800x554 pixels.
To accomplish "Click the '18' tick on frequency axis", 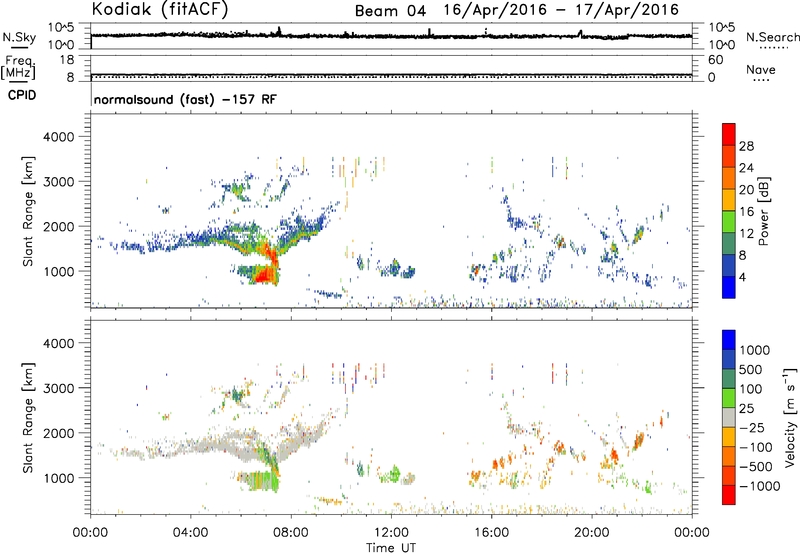I will pos(67,60).
